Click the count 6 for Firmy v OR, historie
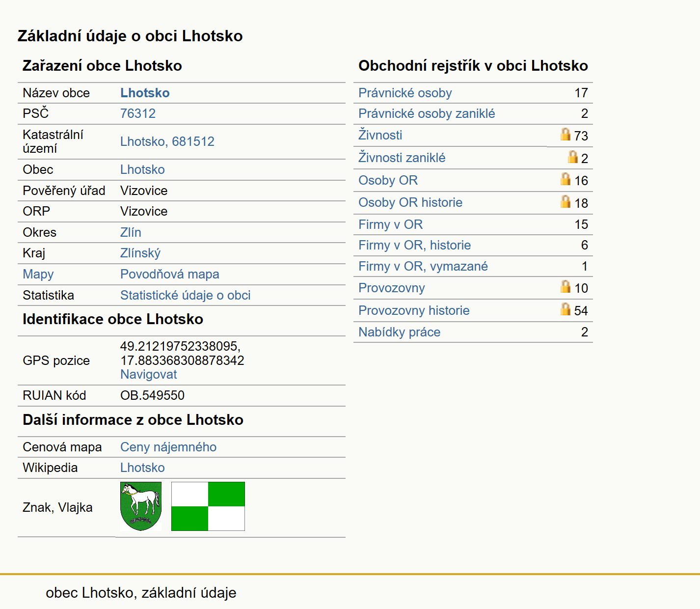Image resolution: width=700 pixels, height=609 pixels. point(584,245)
